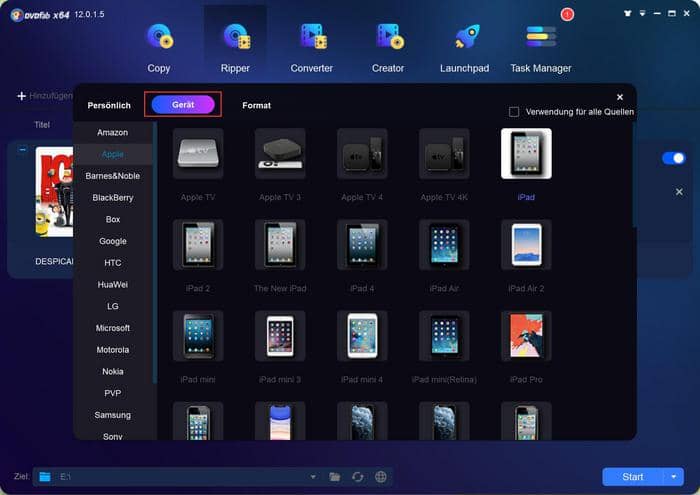Check 'Verwendung für alle Quellen' checkbox
The image size is (700, 495).
(x=514, y=112)
